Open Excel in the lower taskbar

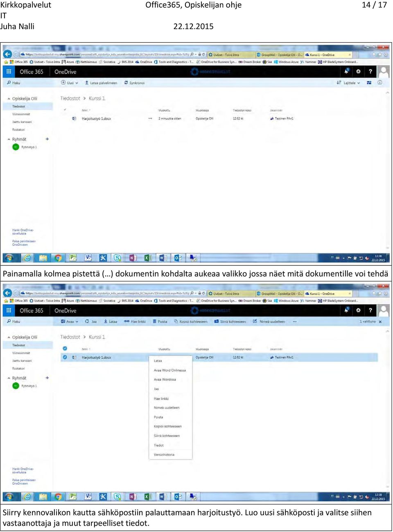click(x=148, y=496)
